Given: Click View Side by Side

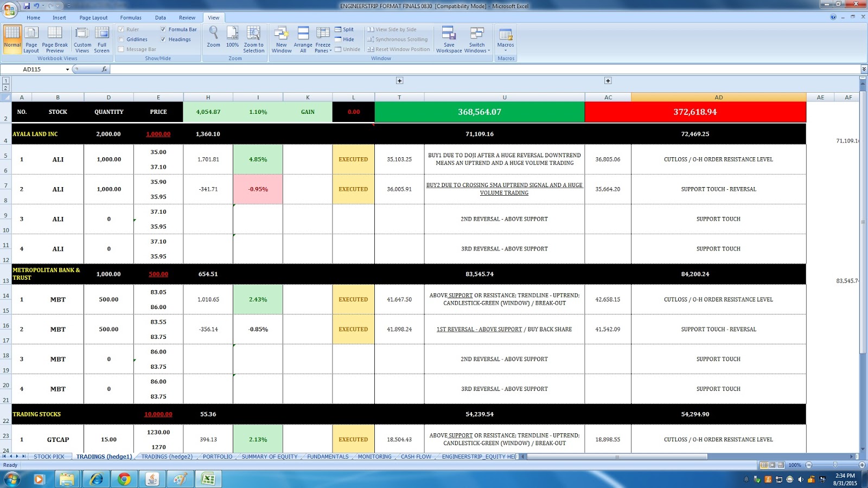Looking at the screenshot, I should [x=392, y=29].
